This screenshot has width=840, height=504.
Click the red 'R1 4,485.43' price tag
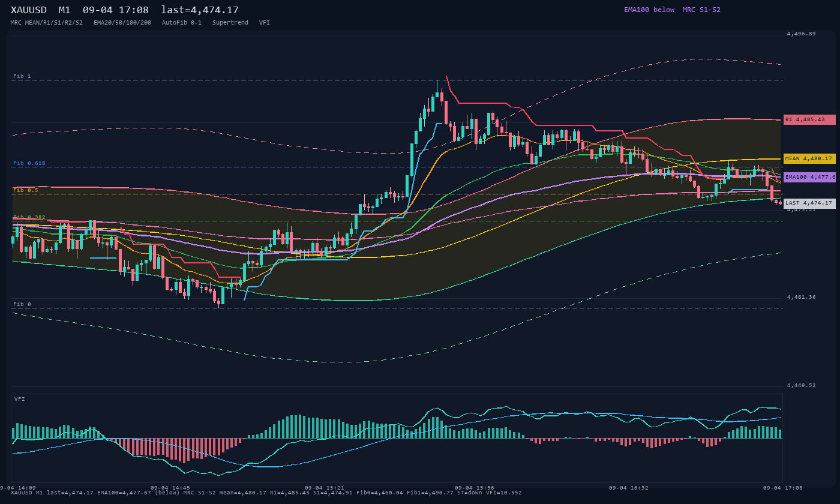(809, 119)
